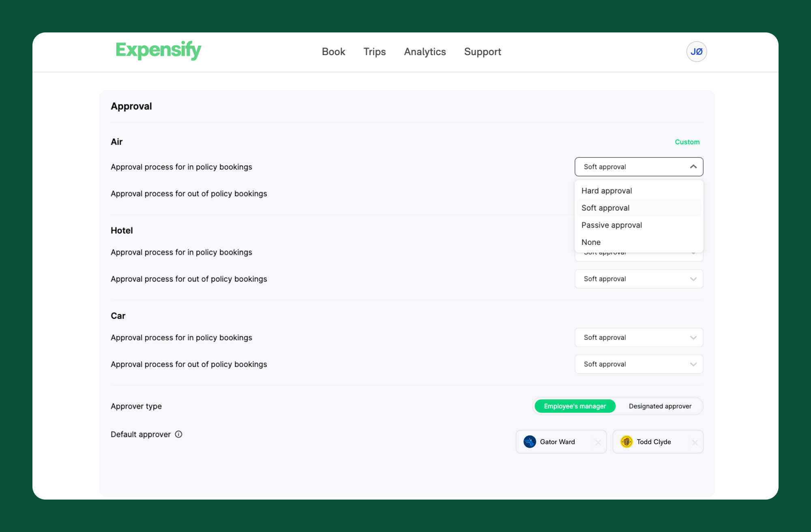Expand Hotel out-of-policy bookings dropdown
This screenshot has height=532, width=811.
coord(639,279)
